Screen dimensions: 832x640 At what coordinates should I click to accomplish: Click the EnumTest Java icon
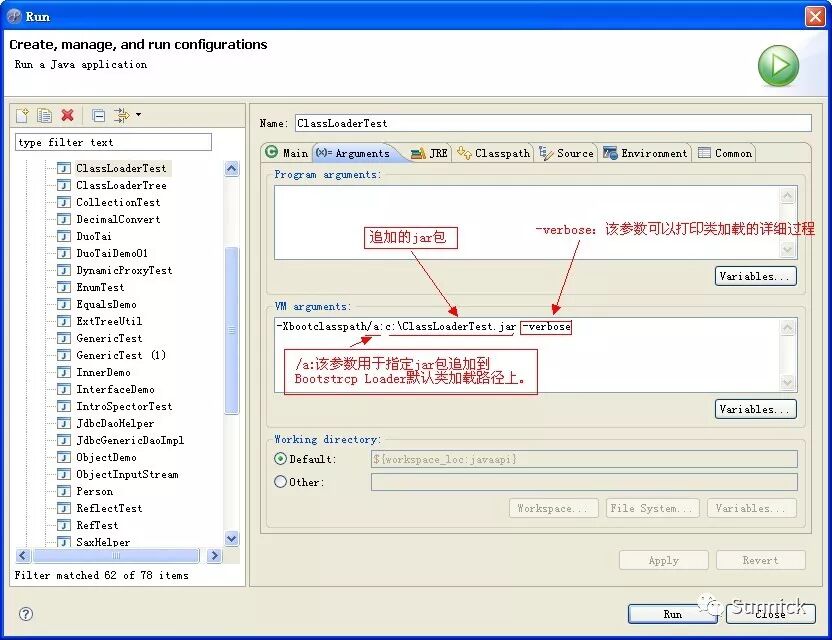pos(64,287)
